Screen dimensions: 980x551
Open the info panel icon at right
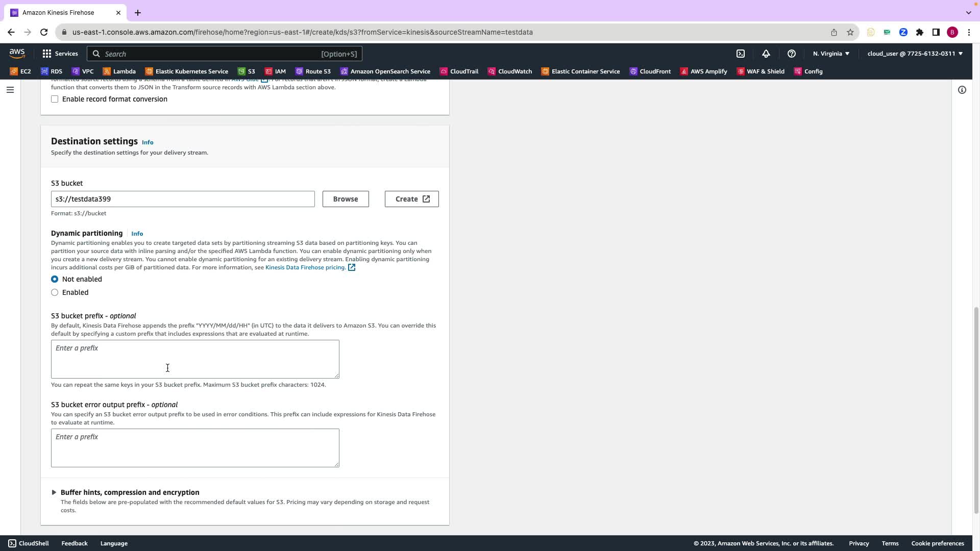(x=962, y=90)
